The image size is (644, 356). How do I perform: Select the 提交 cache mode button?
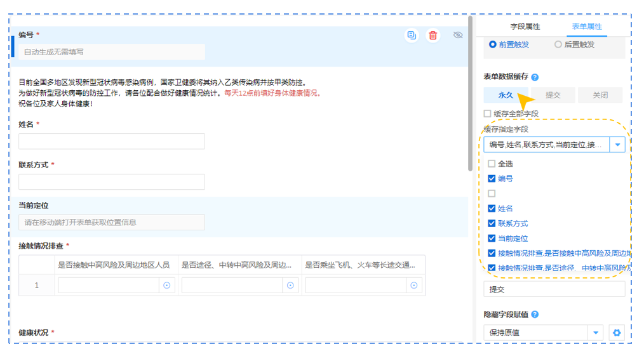553,95
